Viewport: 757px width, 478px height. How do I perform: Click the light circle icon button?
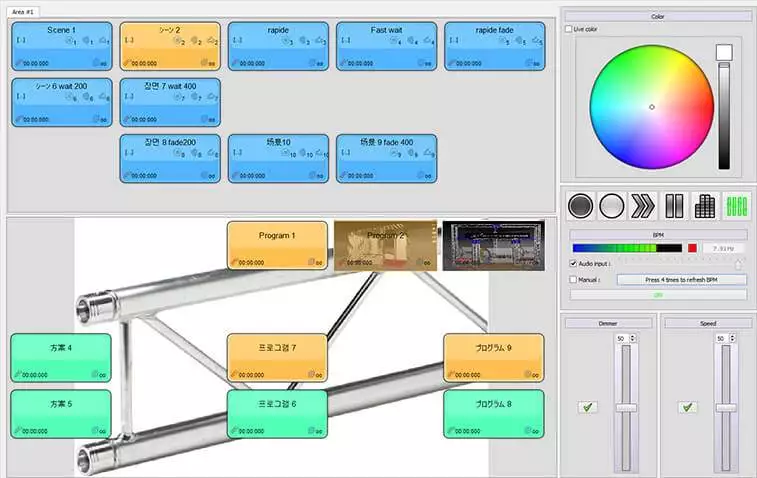[x=611, y=206]
